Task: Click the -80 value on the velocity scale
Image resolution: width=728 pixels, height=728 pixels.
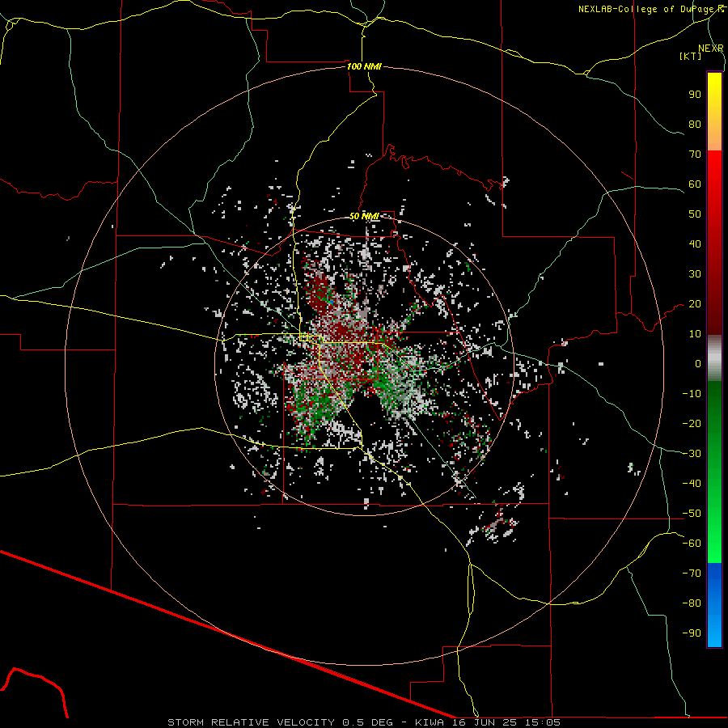Action: pos(692,603)
